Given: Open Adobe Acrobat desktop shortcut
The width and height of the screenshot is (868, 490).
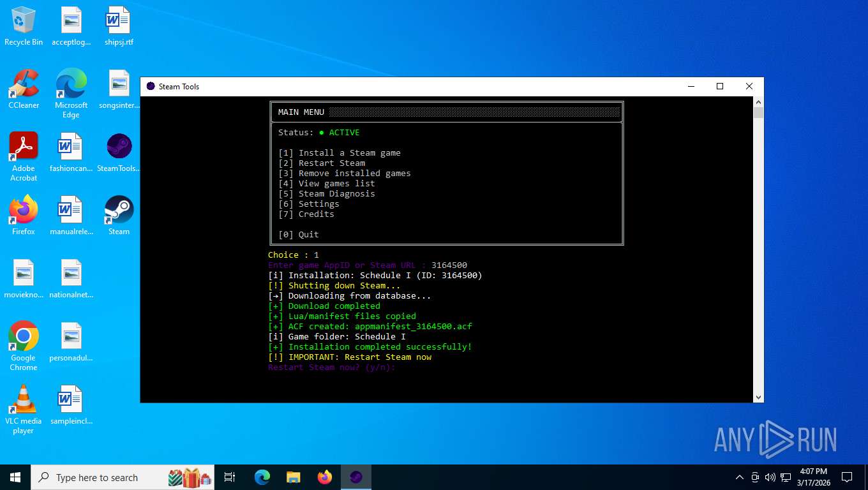Looking at the screenshot, I should [x=24, y=158].
